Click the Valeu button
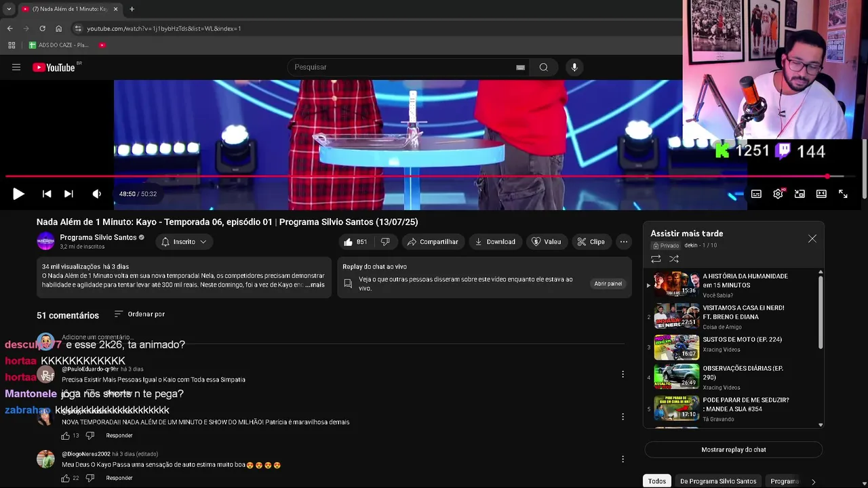The image size is (868, 488). (547, 242)
